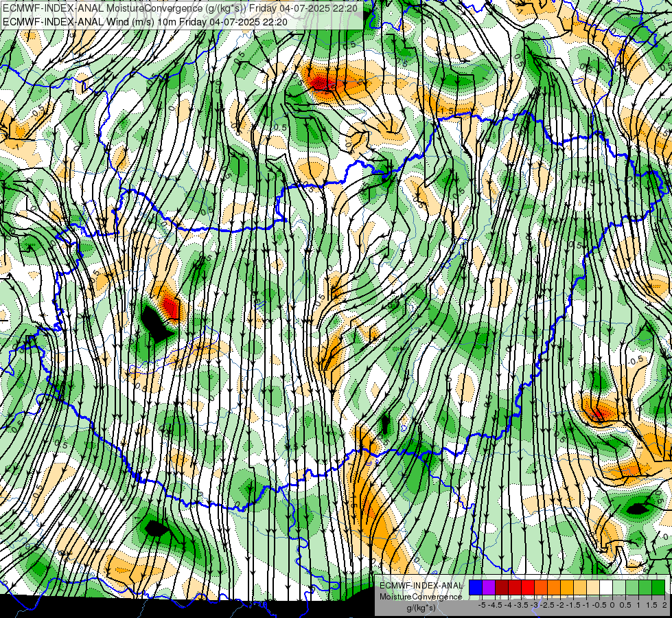The height and width of the screenshot is (618, 672).
Task: Click the -1 tick label in the legend
Action: (x=586, y=605)
